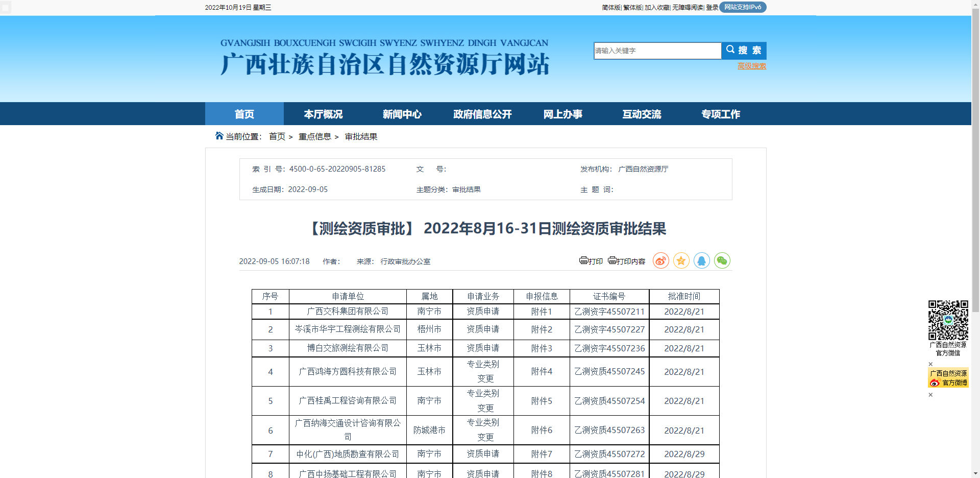This screenshot has height=478, width=980.
Task: Click 附件3 for 博白交旅测绘有限公司
Action: pos(542,348)
